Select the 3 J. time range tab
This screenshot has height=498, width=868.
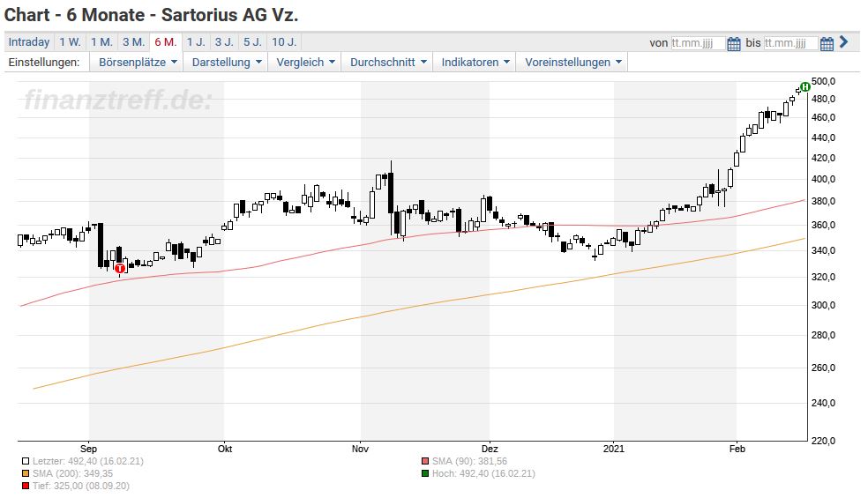224,42
